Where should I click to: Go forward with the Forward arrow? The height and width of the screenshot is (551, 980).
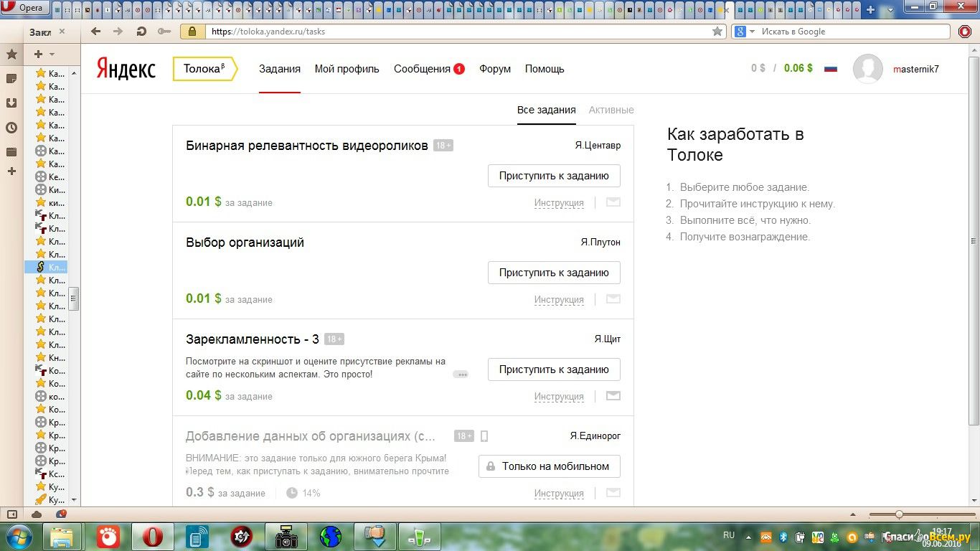coord(118,32)
